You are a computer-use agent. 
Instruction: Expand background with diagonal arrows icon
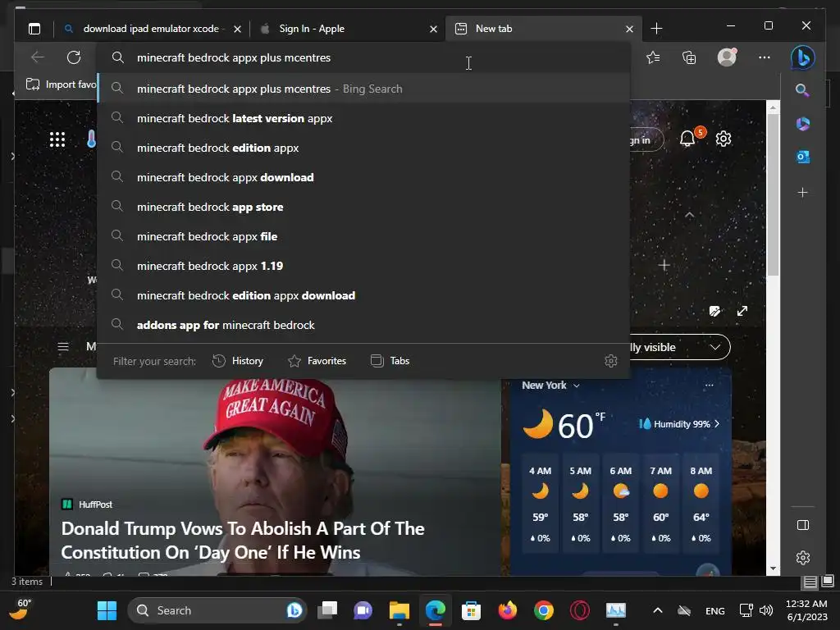click(x=742, y=311)
